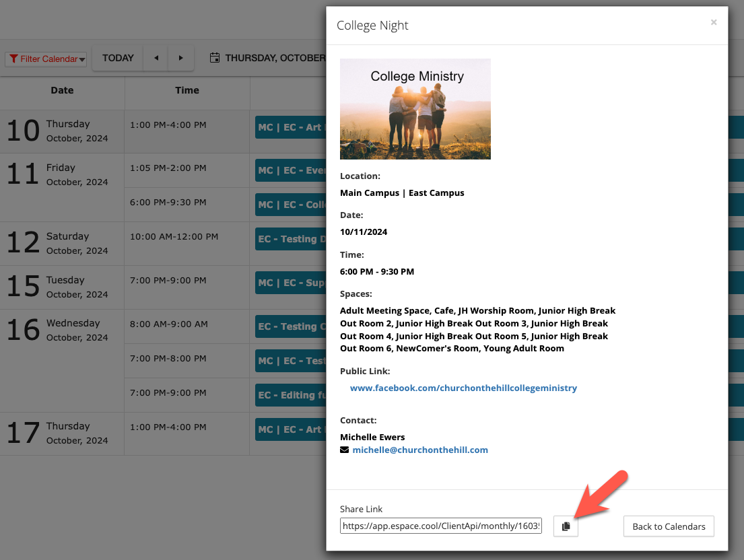Open the Friday 6:00 PM College event

click(x=290, y=205)
